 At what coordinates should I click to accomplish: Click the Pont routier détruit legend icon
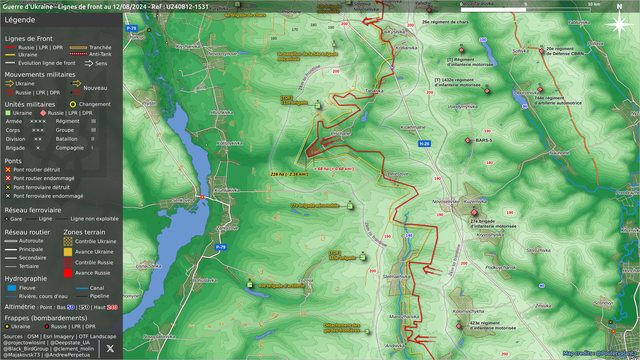coord(8,169)
